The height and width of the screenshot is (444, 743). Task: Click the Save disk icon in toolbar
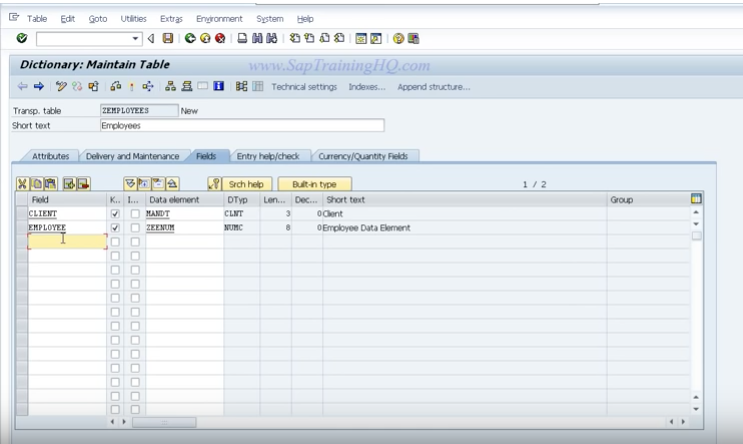[166, 38]
